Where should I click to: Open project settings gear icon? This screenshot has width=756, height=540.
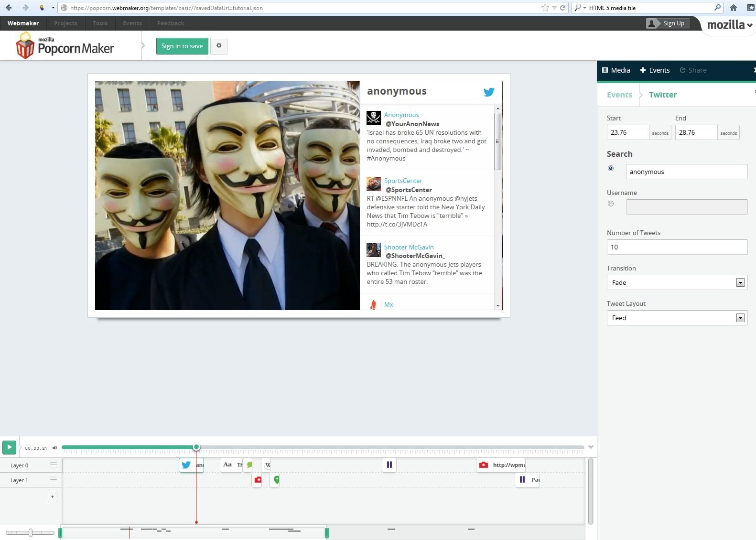pyautogui.click(x=219, y=46)
